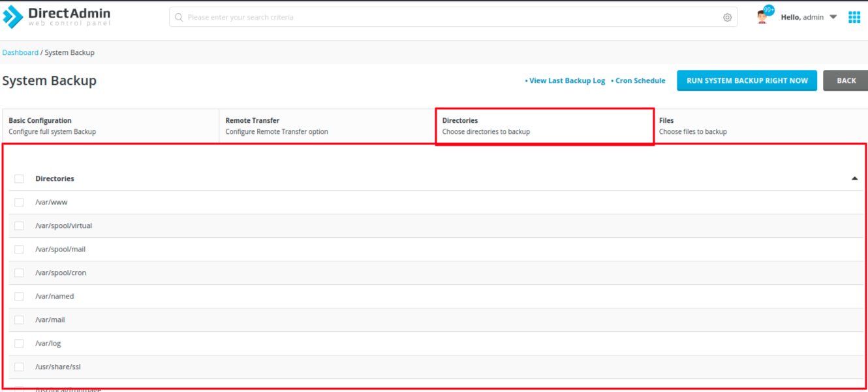Open View Last Backup Log link
The width and height of the screenshot is (868, 392).
[566, 81]
